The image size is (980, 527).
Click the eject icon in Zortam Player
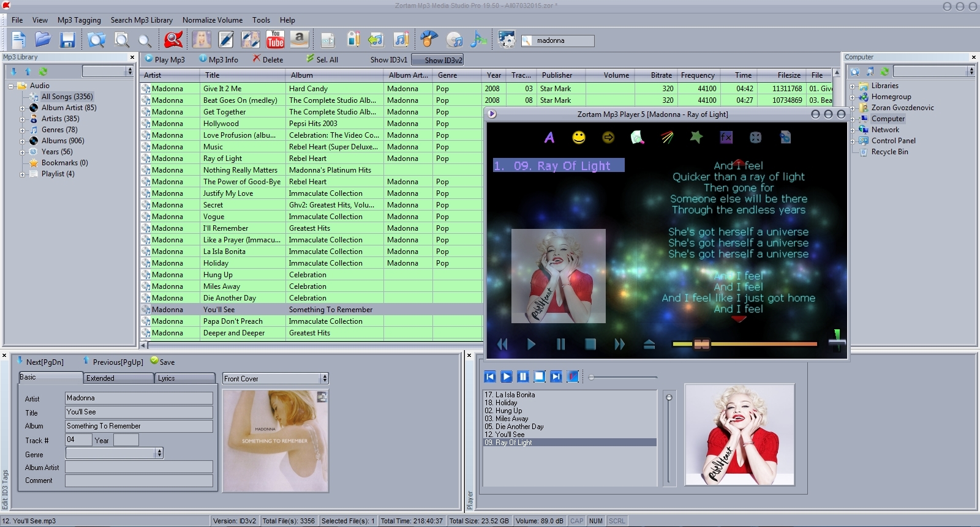[x=649, y=345]
